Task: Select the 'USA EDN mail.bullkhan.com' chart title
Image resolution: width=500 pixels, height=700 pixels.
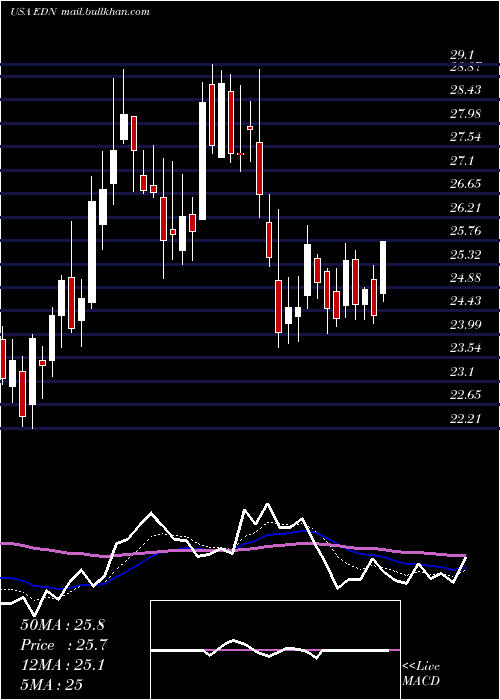Action: tap(79, 12)
